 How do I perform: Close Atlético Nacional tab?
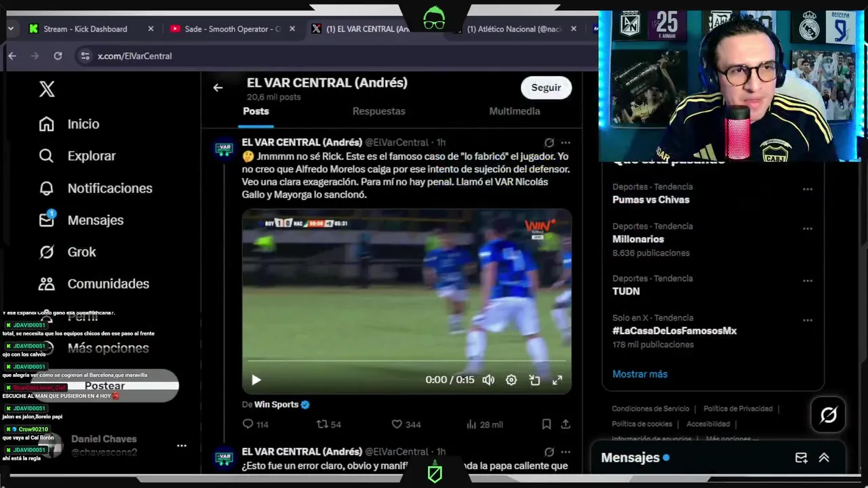574,29
